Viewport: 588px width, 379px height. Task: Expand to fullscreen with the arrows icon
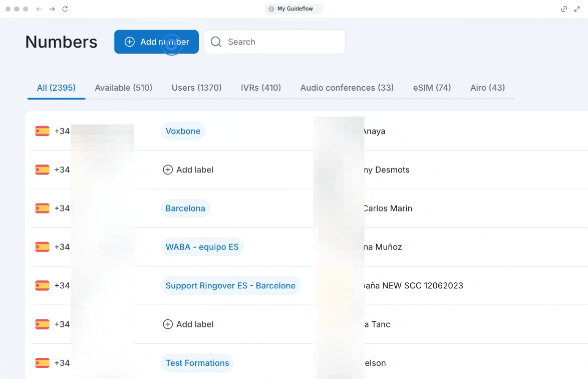click(x=577, y=9)
